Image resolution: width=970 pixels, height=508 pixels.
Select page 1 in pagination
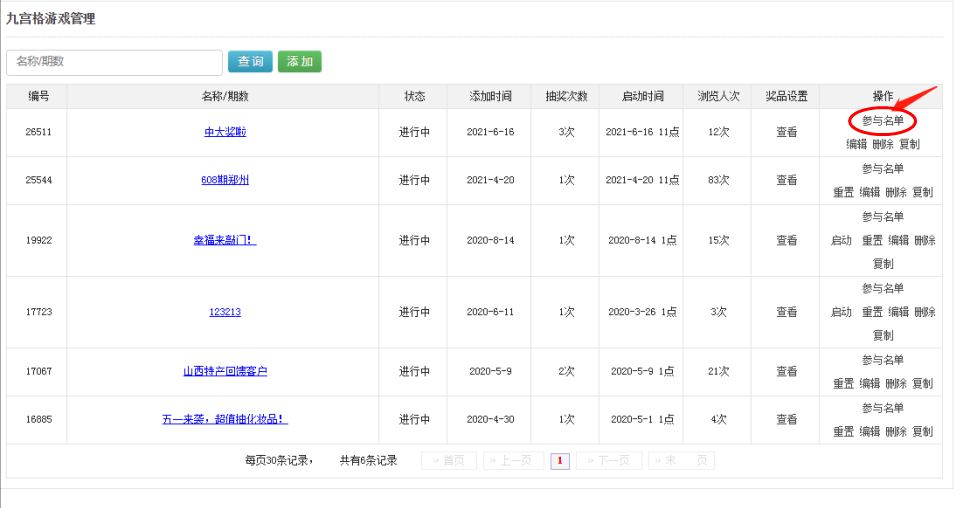click(x=560, y=461)
